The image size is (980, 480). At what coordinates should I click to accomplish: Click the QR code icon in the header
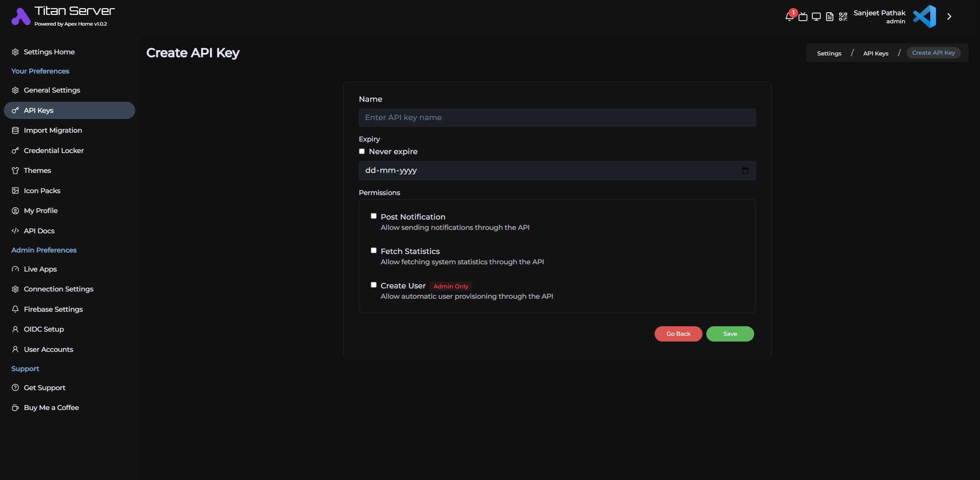(843, 17)
